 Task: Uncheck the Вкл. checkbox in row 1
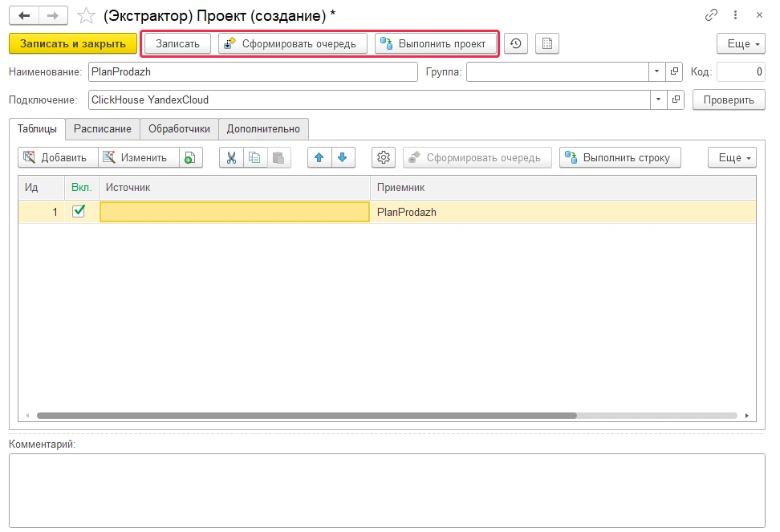point(79,212)
